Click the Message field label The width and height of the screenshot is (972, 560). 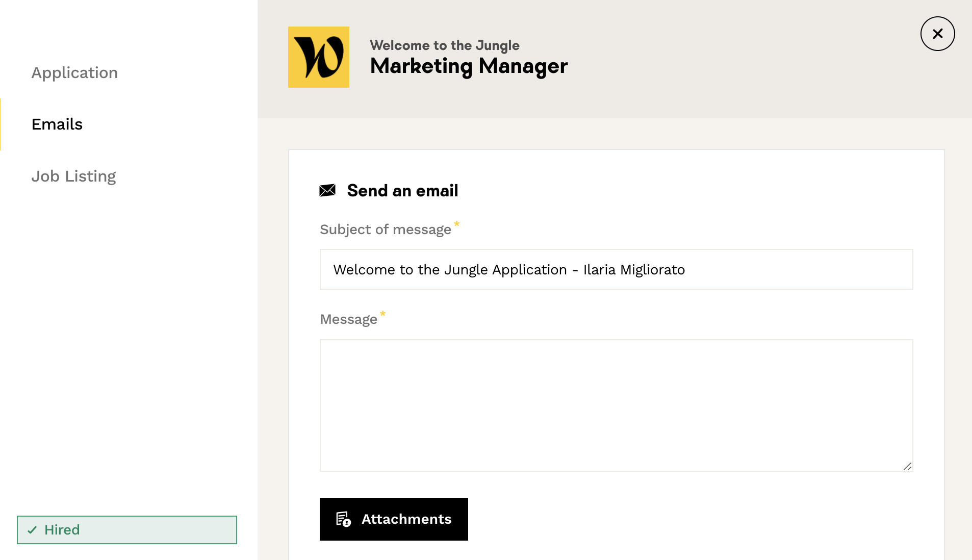[x=348, y=320]
